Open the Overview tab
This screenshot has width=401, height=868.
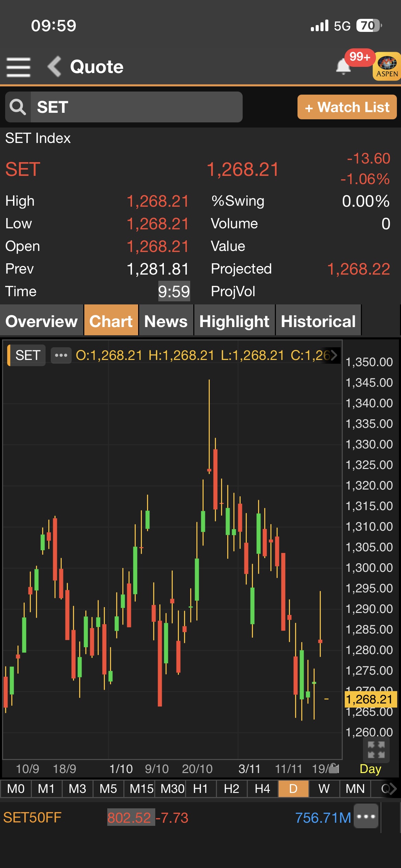click(41, 321)
